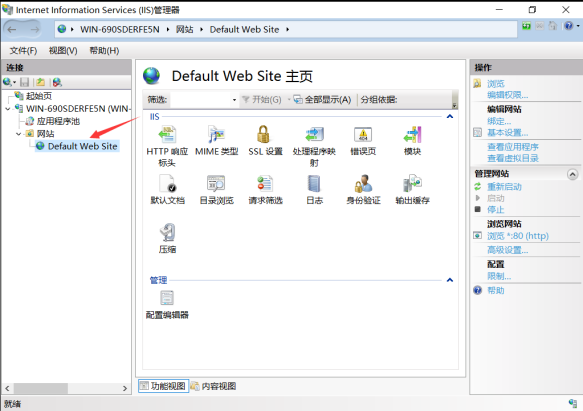The image size is (583, 411).
Task: Collapse the 管理网站 actions section
Action: pos(572,174)
